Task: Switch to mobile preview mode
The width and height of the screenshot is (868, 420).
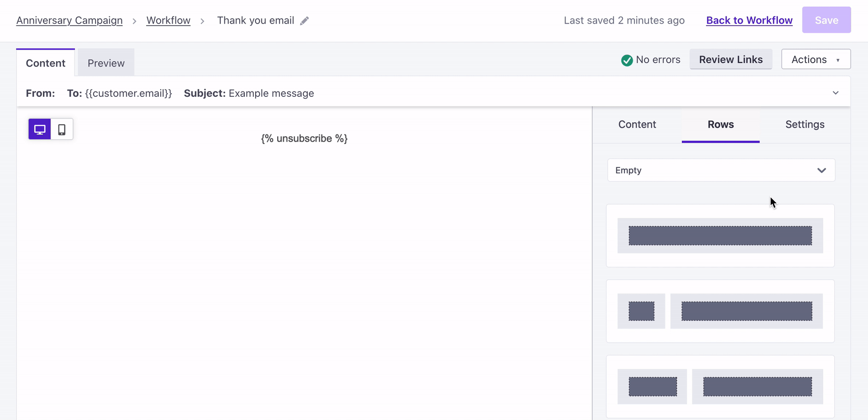Action: click(62, 129)
